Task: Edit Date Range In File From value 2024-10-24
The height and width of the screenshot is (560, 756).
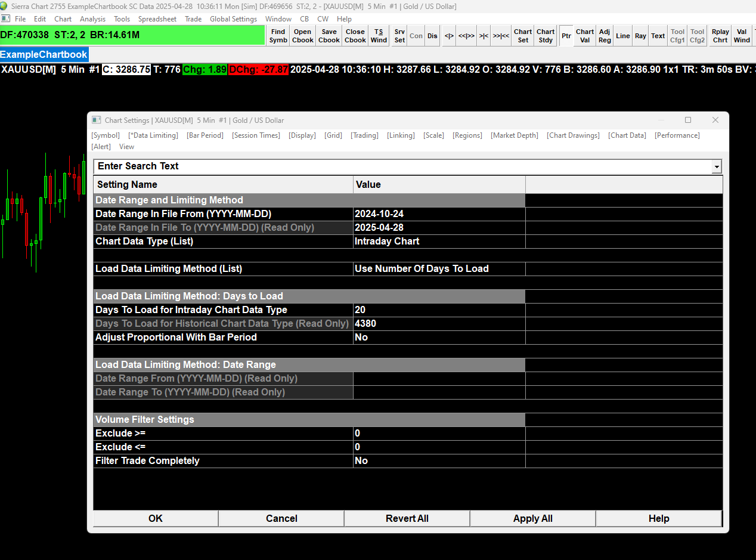Action: 439,214
